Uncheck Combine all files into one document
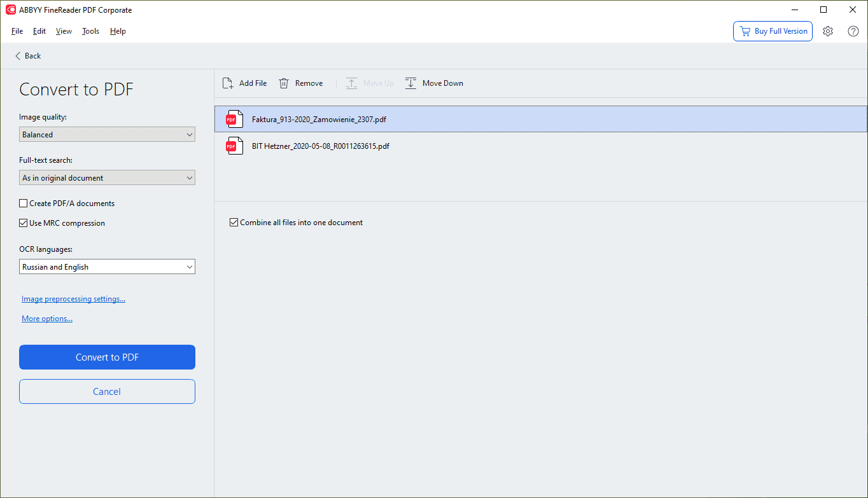This screenshot has height=498, width=868. pyautogui.click(x=234, y=223)
